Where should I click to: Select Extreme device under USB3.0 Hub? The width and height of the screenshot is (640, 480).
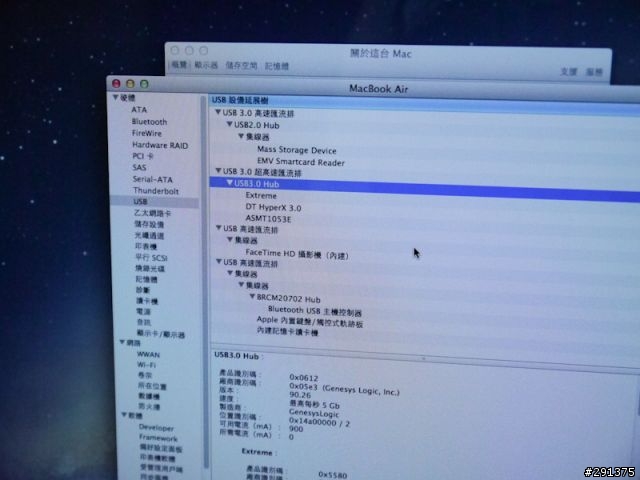[x=261, y=196]
